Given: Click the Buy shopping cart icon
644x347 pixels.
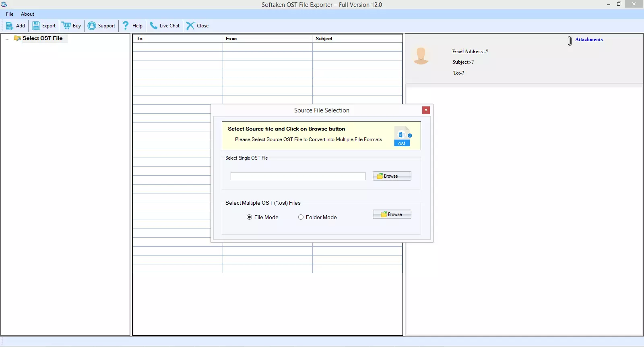Looking at the screenshot, I should coord(66,26).
